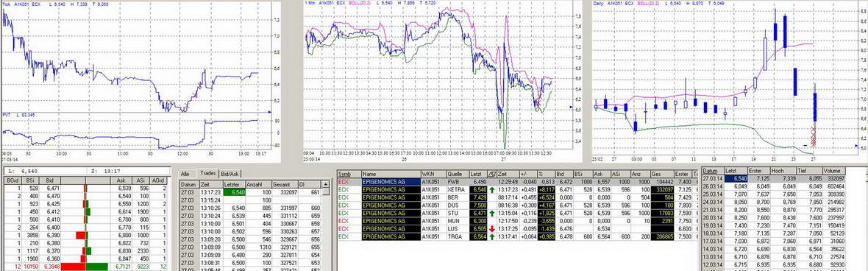Screen dimensions: 868x271
Task: Sort quote table by Symb column
Action: pyautogui.click(x=349, y=174)
